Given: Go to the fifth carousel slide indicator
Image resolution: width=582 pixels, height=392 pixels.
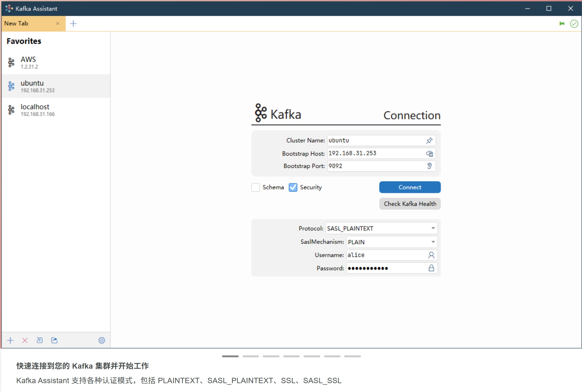Looking at the screenshot, I should (312, 356).
